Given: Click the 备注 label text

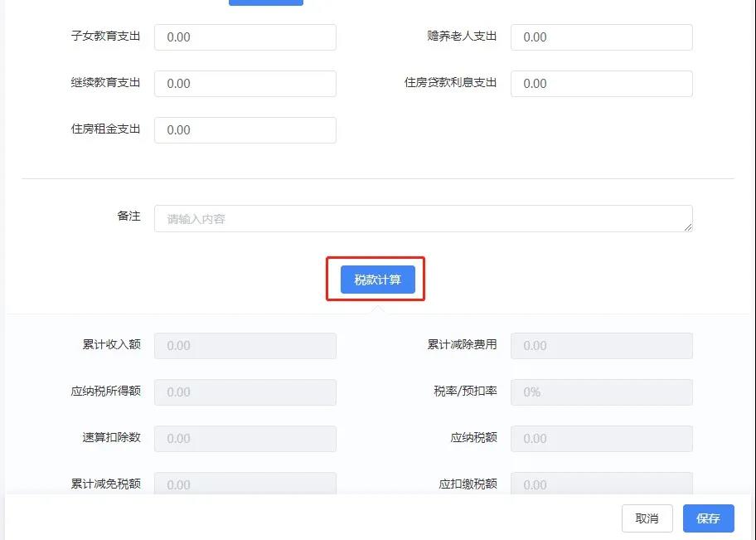Looking at the screenshot, I should pyautogui.click(x=128, y=216).
